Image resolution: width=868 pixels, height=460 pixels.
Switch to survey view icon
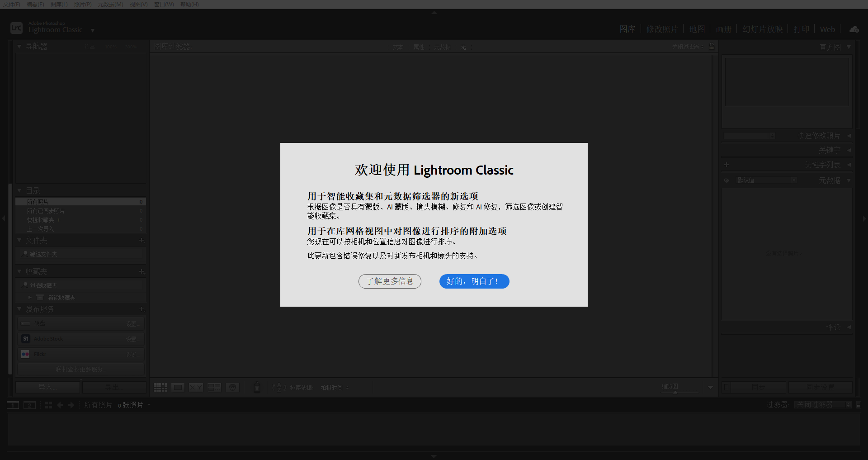pyautogui.click(x=214, y=388)
